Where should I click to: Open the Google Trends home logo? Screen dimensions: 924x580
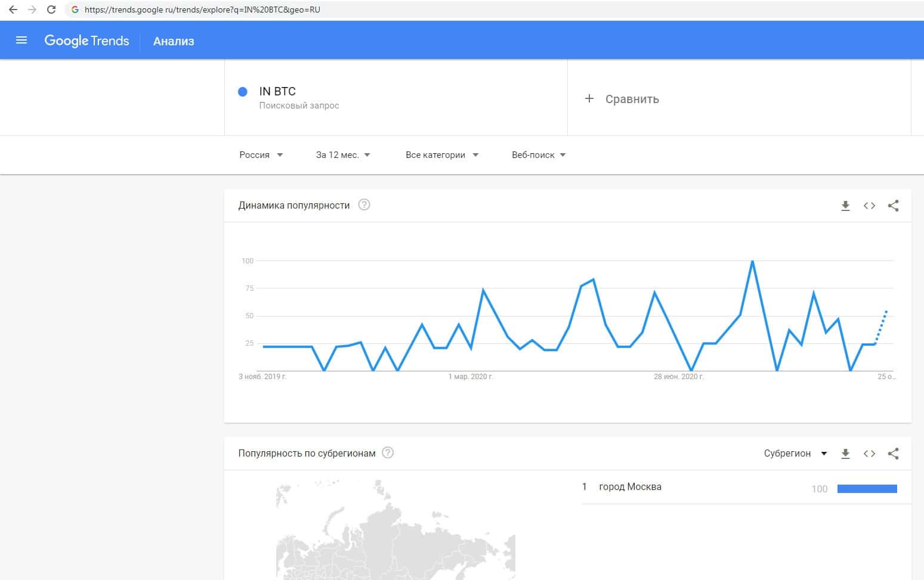coord(86,41)
